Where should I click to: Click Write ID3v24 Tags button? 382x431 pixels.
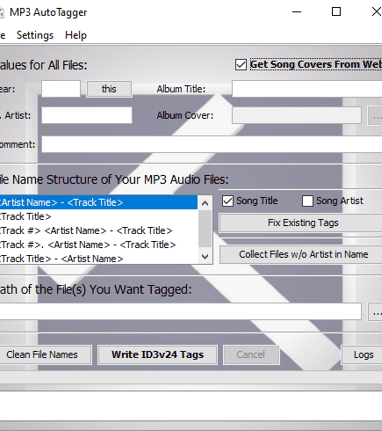(x=157, y=355)
